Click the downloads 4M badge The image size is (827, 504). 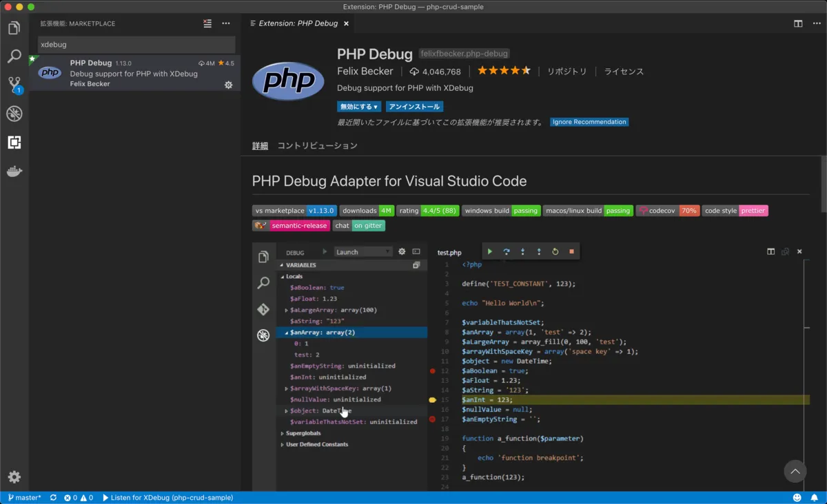(367, 211)
